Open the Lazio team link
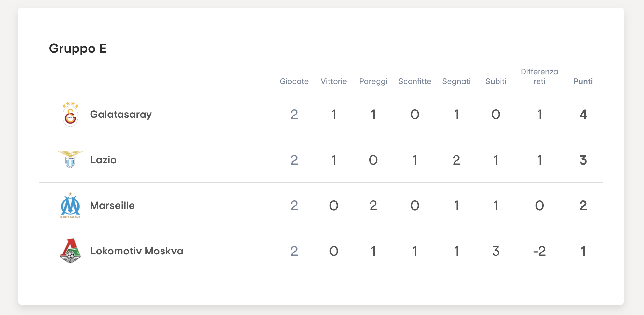 (103, 160)
